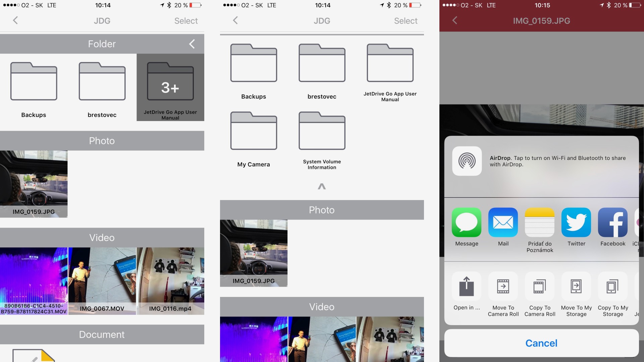
Task: Tap the AirDrop icon
Action: coord(467,161)
